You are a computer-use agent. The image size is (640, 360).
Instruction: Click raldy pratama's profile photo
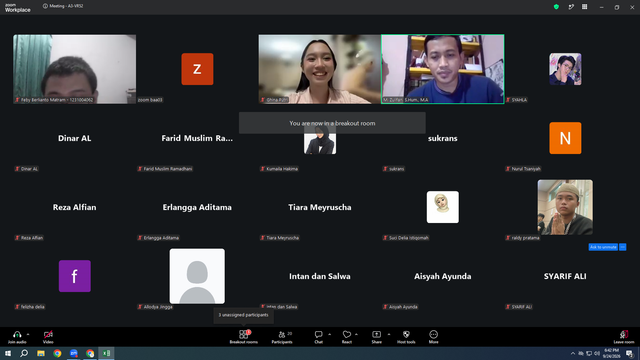pos(565,207)
